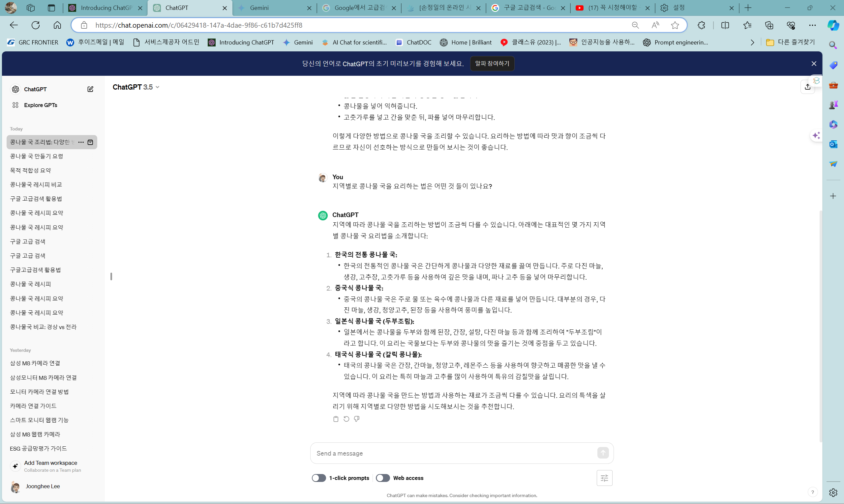844x504 pixels.
Task: Archive the selected 콩나물 국 조리법 chat
Action: pos(90,142)
